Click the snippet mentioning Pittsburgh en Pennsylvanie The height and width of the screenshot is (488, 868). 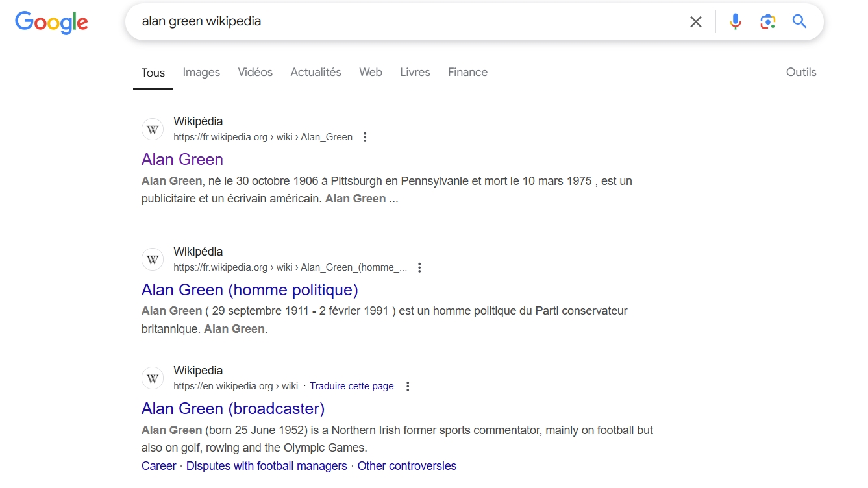coord(387,190)
